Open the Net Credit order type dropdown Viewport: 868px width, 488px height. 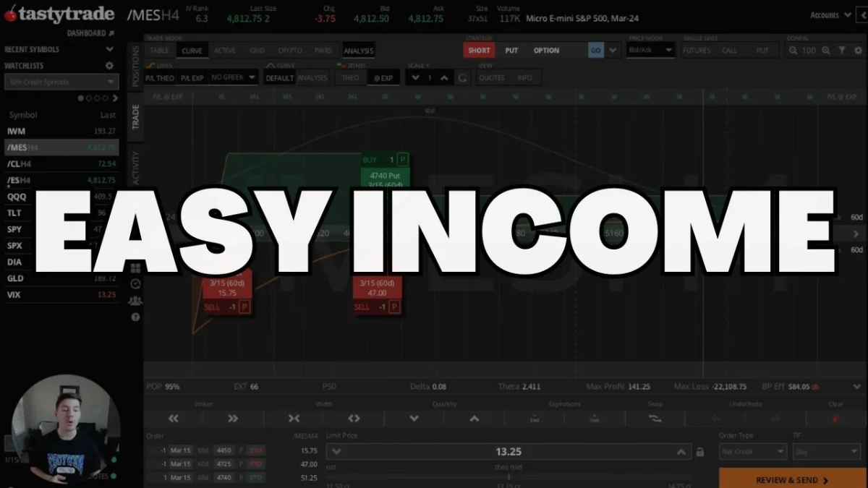[x=752, y=452]
